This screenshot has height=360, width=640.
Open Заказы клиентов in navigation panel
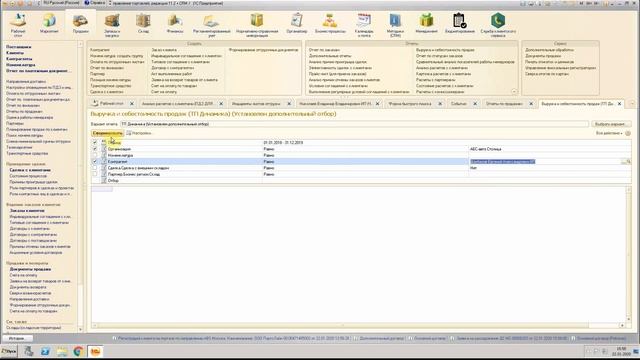point(27,211)
